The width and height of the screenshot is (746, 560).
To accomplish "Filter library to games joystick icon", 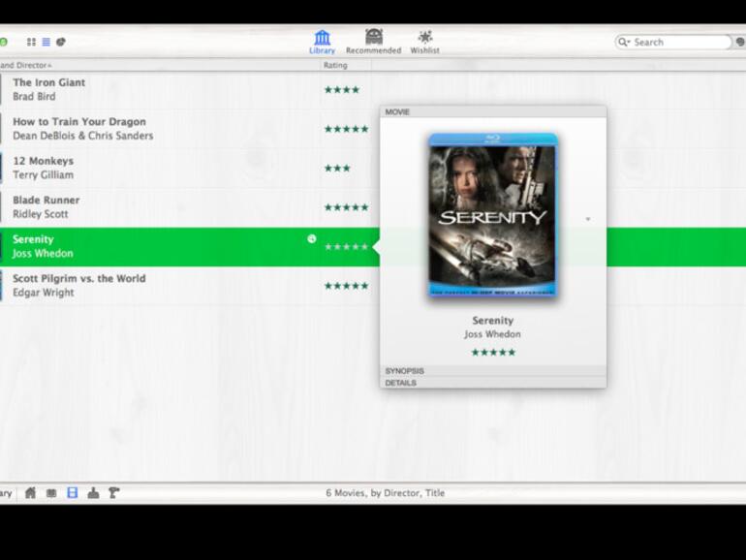I will [93, 492].
